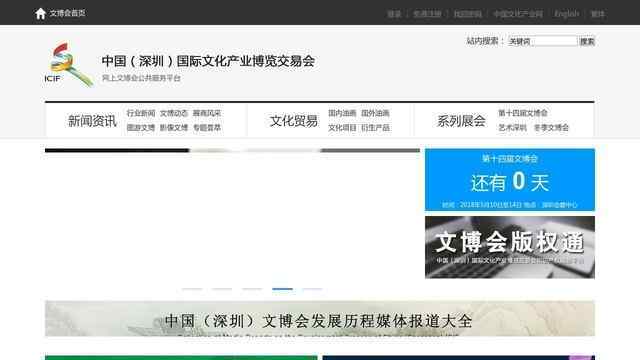Open the 文博会版权通 banner image
Viewport: 640px width, 360px height.
click(510, 247)
